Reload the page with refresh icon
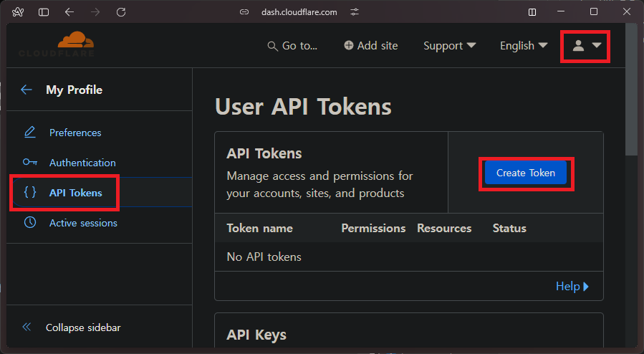Image resolution: width=644 pixels, height=354 pixels. click(121, 12)
